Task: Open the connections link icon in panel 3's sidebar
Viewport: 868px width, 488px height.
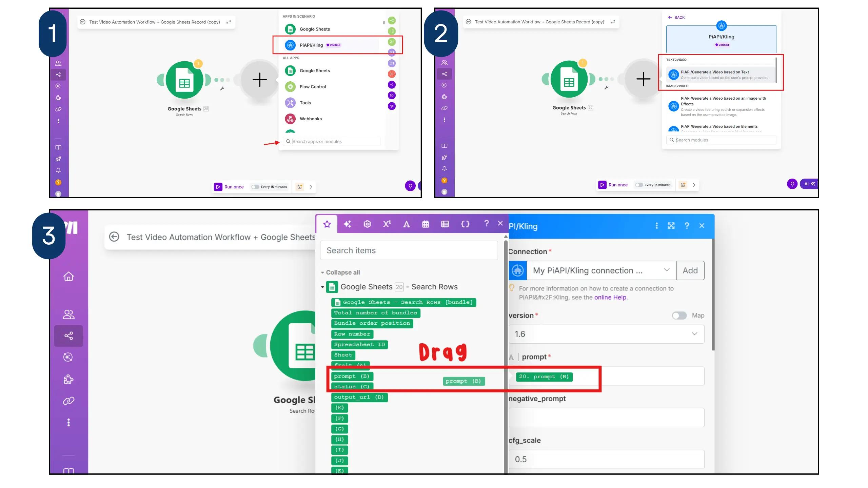Action: click(68, 401)
